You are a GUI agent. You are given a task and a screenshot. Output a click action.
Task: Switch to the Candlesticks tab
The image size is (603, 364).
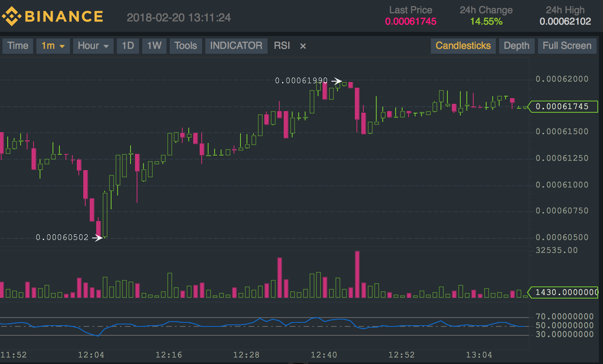click(463, 46)
